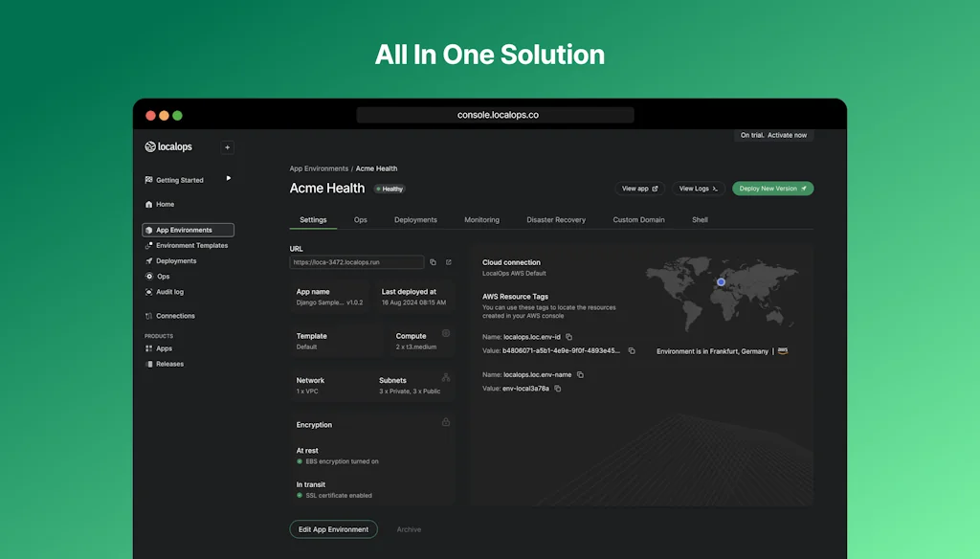Select the Connections sidebar icon
This screenshot has height=559, width=980.
point(148,316)
